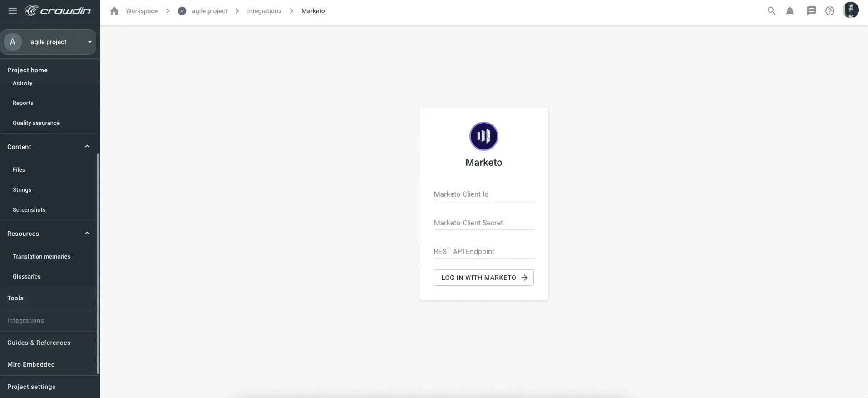Viewport: 868px width, 398px height.
Task: Click the Crowdin logo
Action: tap(58, 11)
